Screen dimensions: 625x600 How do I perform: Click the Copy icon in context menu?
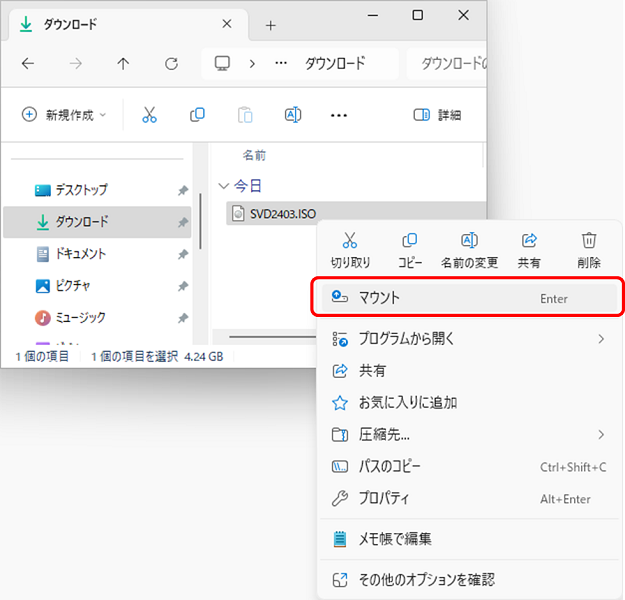click(410, 241)
